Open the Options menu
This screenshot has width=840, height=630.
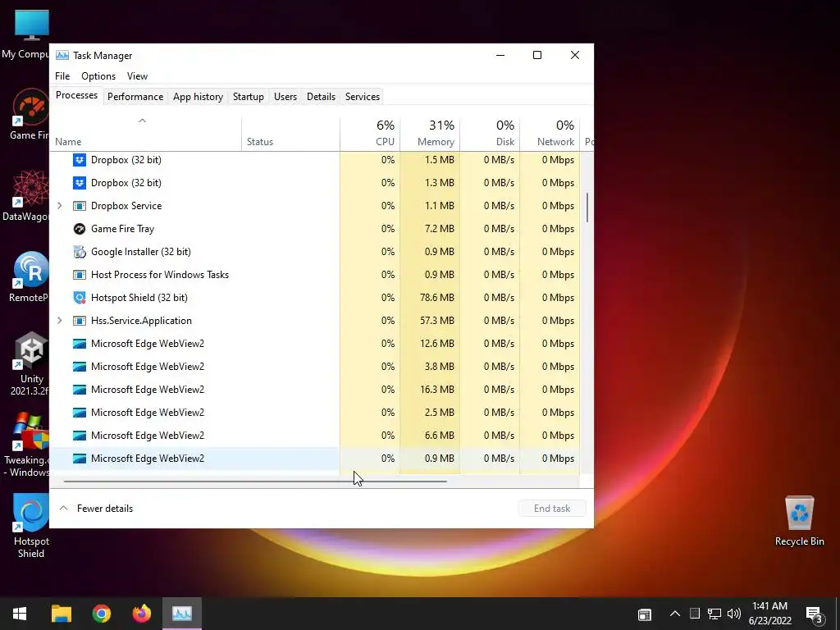click(98, 76)
